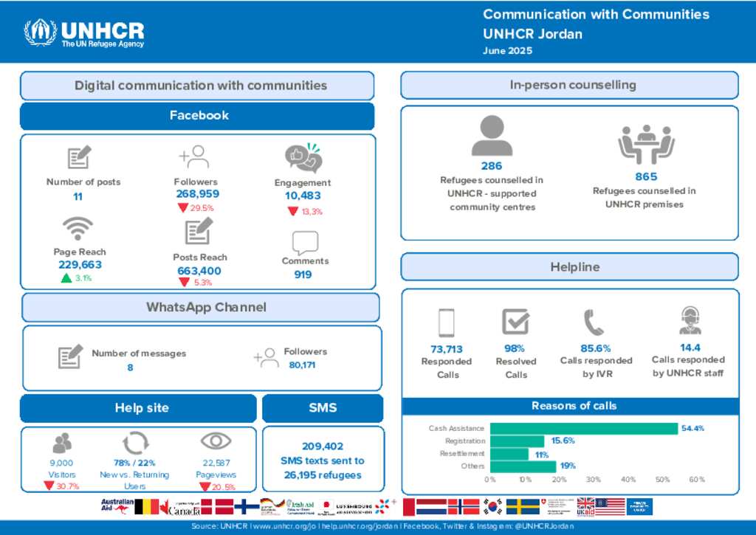The image size is (756, 535).
Task: Click the Resolved Calls checkbox icon
Action: (515, 322)
